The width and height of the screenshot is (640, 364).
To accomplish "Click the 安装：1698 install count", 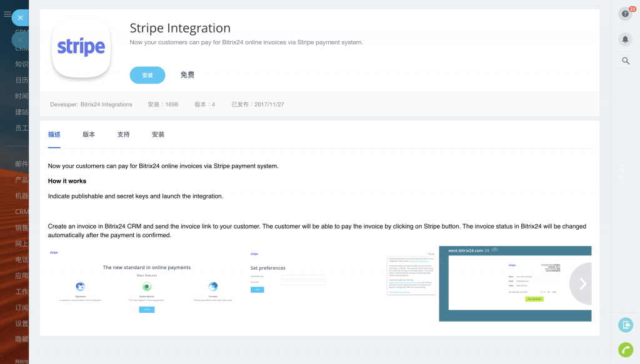I will click(163, 104).
